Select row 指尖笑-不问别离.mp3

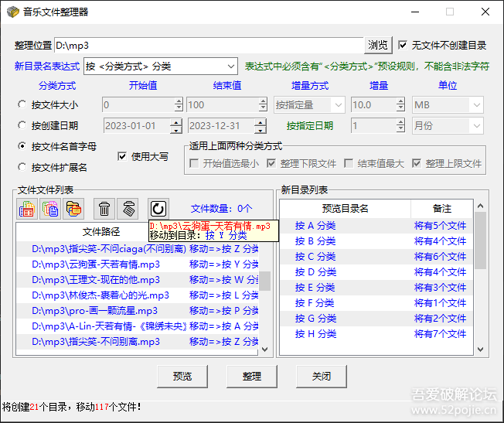(x=138, y=342)
